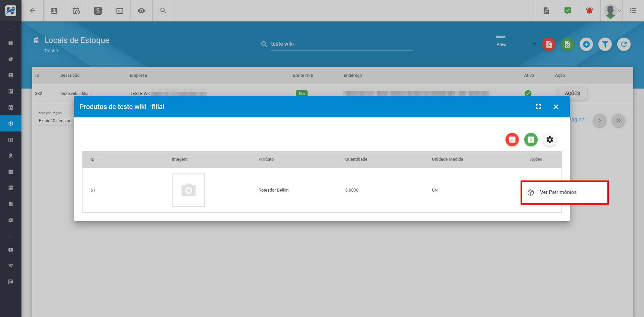Screen dimensions: 644x317
Task: Export stock locations to PDF red button
Action: coord(549,44)
